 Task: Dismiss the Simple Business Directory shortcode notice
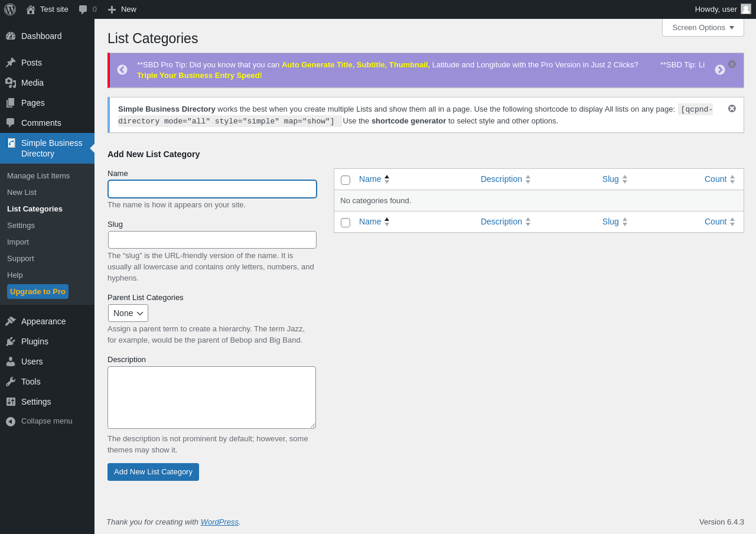click(732, 109)
